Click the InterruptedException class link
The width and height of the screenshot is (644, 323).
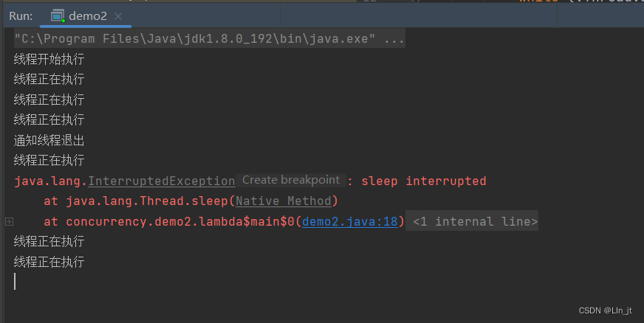tap(162, 181)
